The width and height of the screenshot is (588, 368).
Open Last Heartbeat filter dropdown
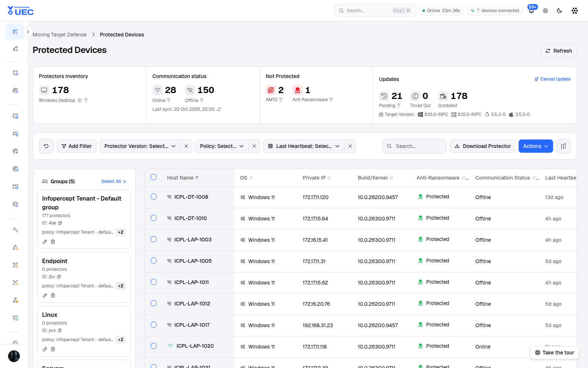304,146
